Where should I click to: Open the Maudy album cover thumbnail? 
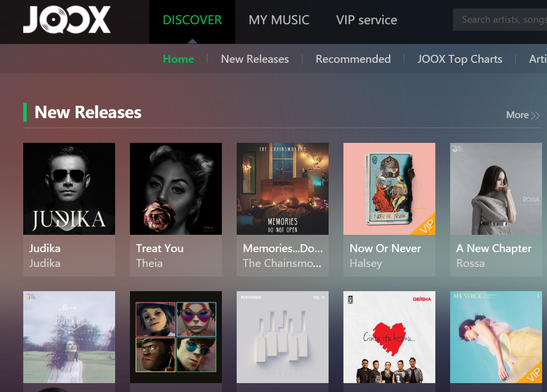[69, 337]
